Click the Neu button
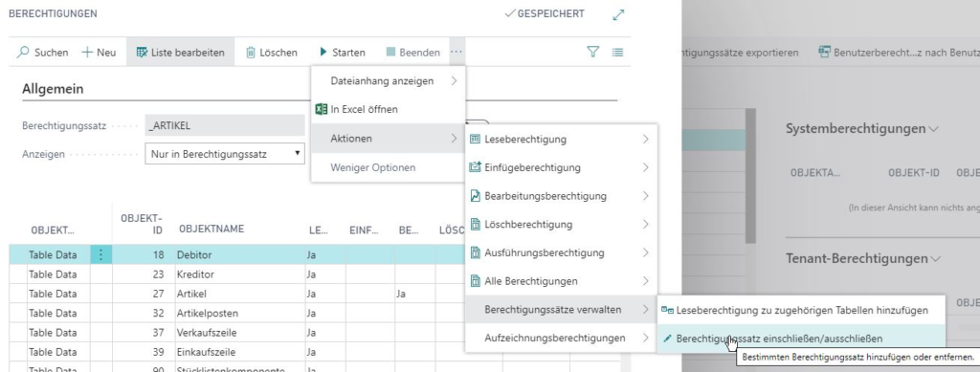Image resolution: width=980 pixels, height=372 pixels. coord(99,53)
